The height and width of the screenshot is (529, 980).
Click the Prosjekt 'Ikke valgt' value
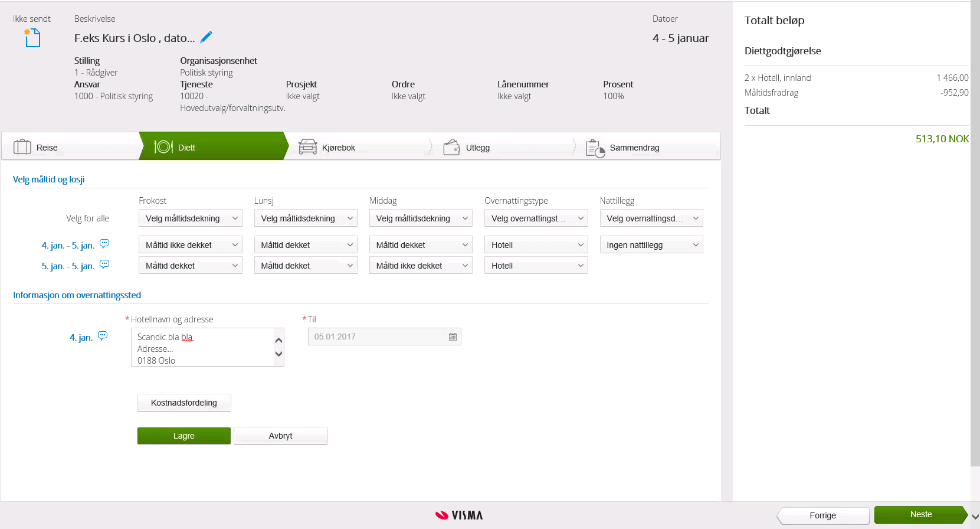[303, 96]
